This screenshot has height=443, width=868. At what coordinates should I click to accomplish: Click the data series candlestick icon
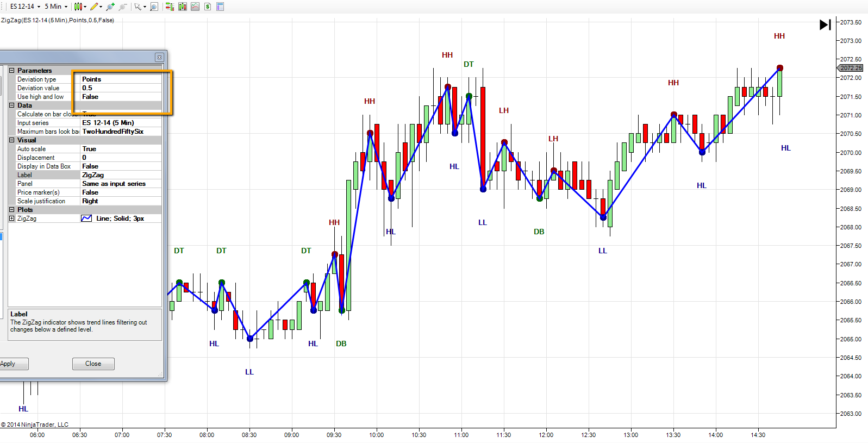[x=183, y=7]
